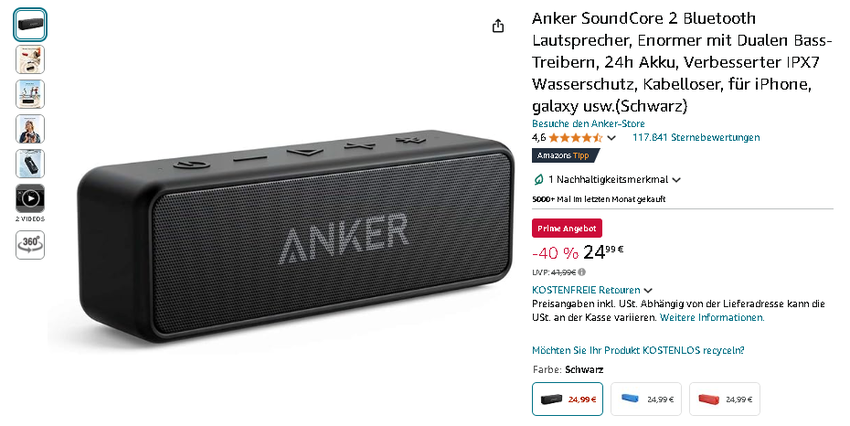Viewport: 850px width, 426px height.
Task: Choose the red speaker color variant
Action: pyautogui.click(x=725, y=399)
